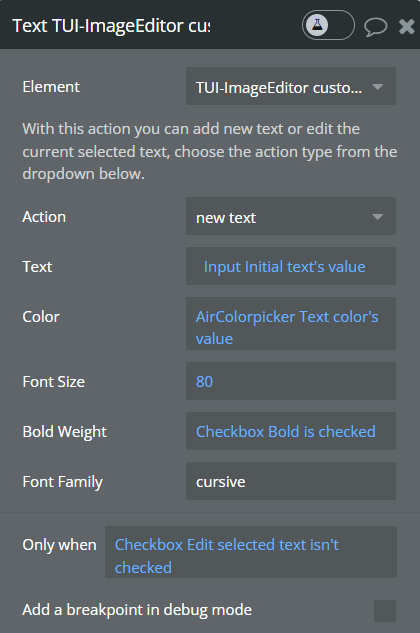Image resolution: width=420 pixels, height=633 pixels.
Task: Click the Font Family field with cursive
Action: (291, 481)
